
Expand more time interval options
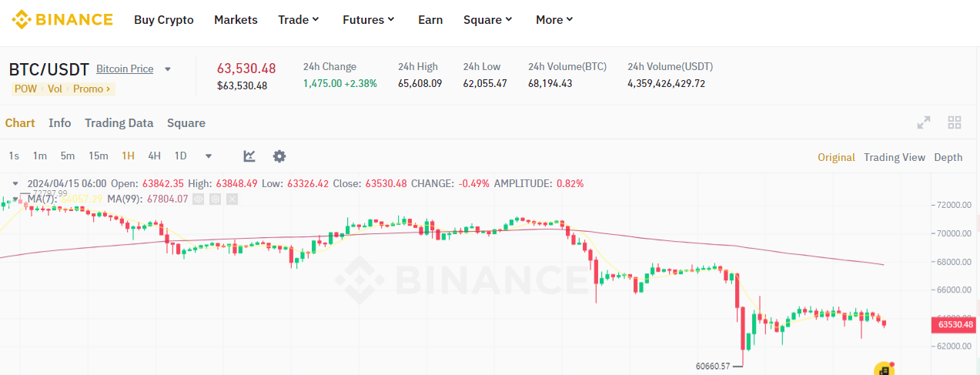(209, 156)
